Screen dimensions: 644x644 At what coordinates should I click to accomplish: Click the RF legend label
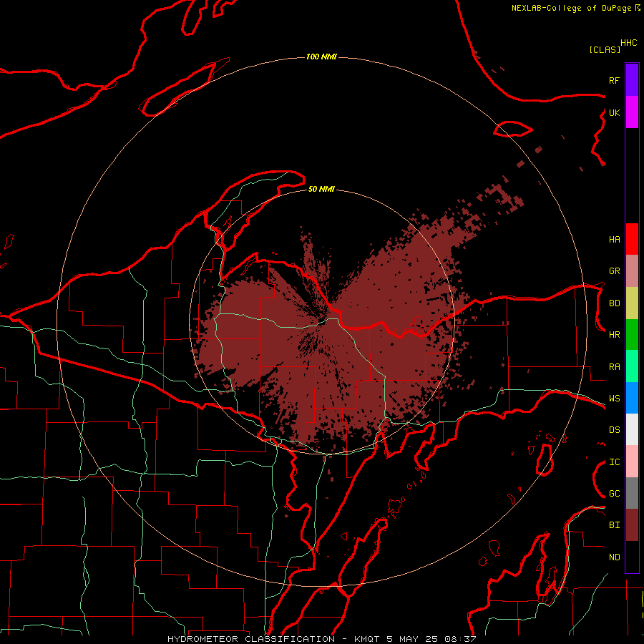pos(614,80)
